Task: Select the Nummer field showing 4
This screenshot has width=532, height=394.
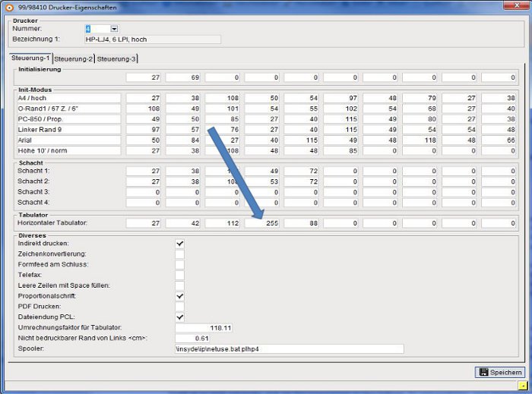Action: tap(98, 29)
